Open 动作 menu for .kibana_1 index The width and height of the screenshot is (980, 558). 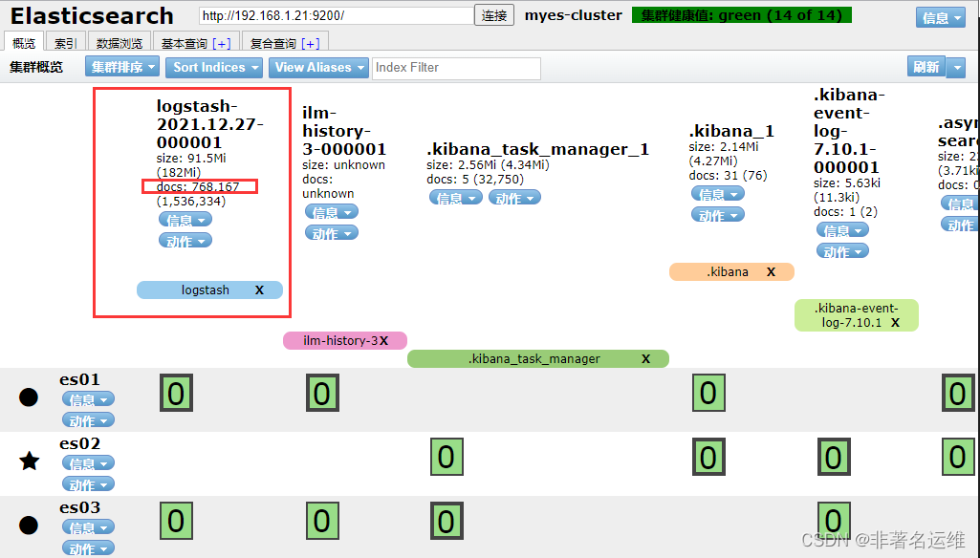[x=717, y=215]
